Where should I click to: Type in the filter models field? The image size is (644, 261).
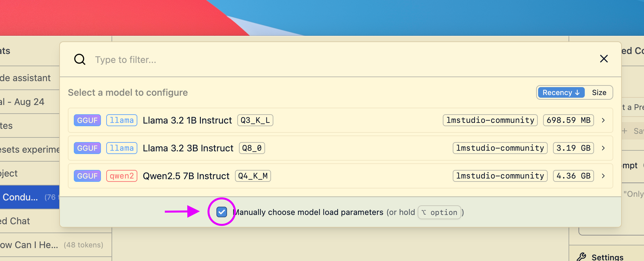point(298,60)
